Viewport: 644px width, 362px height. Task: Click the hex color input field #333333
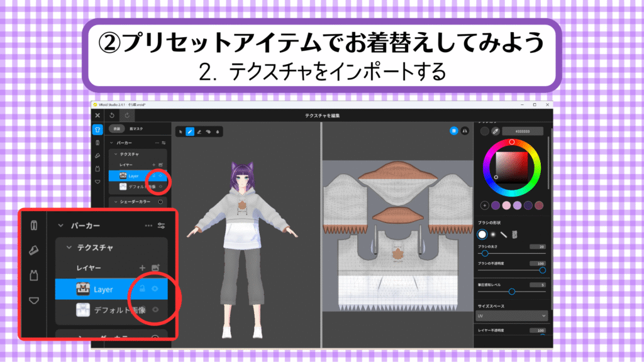click(521, 131)
